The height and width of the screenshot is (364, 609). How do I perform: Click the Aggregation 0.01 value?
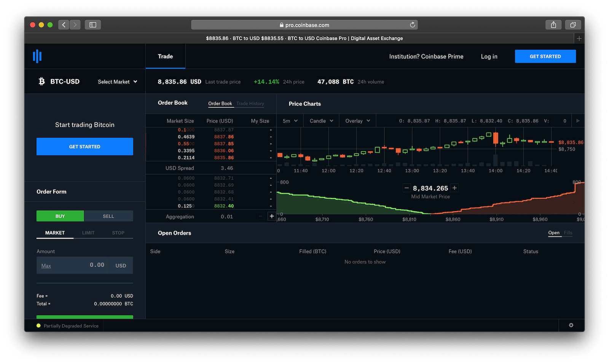[227, 217]
